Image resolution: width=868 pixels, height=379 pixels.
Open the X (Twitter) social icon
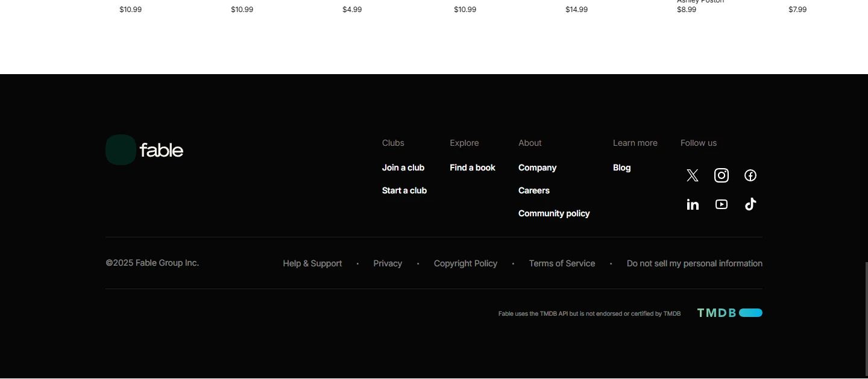pos(693,175)
